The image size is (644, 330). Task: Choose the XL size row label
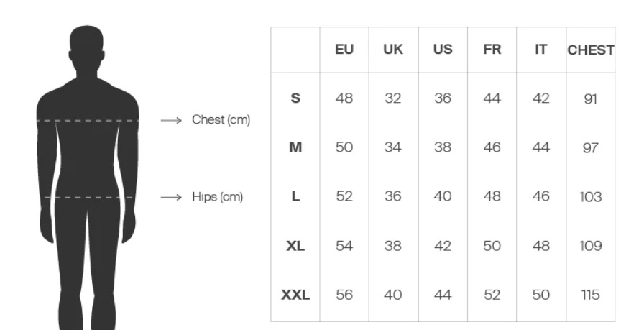(295, 246)
